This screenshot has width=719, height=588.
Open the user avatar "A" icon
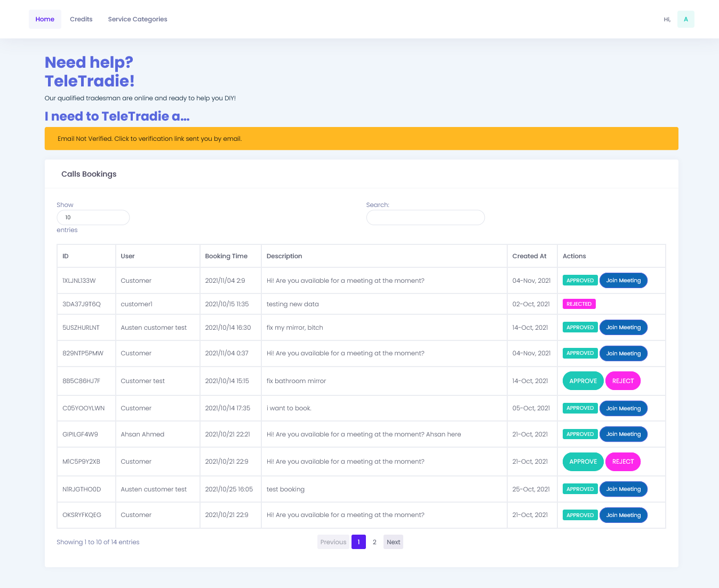coord(685,19)
